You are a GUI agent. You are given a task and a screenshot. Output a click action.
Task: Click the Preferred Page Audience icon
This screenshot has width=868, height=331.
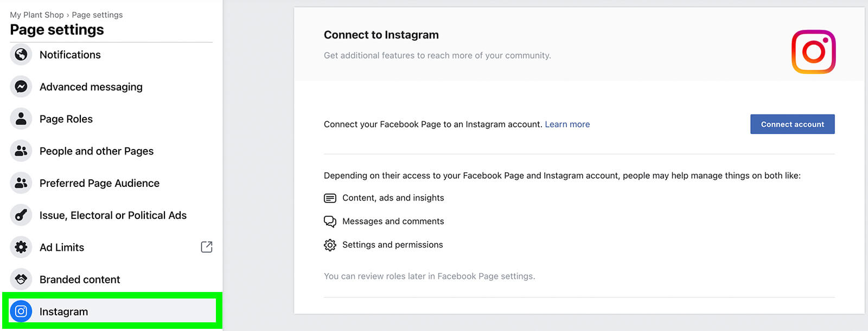21,183
